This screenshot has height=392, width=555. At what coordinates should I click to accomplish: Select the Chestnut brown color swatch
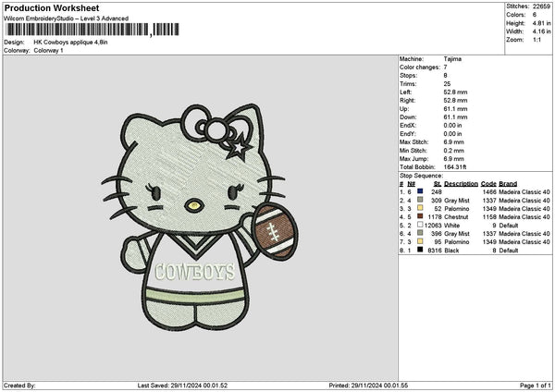coord(420,216)
